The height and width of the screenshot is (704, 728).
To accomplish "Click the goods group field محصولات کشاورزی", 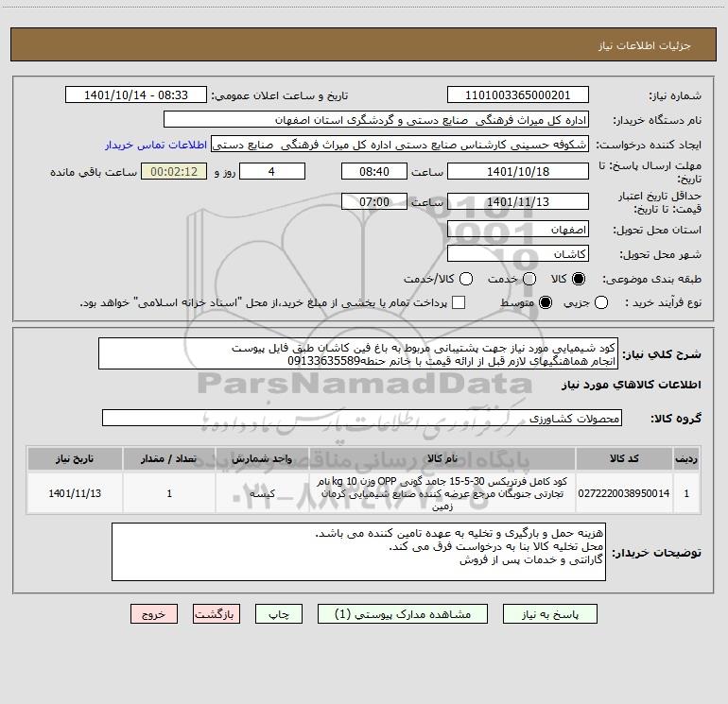I will (x=362, y=418).
